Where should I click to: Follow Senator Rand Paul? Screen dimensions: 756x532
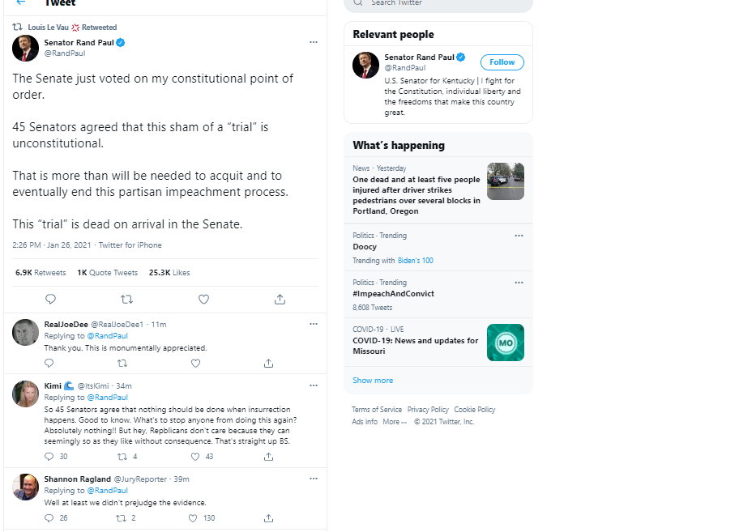click(502, 62)
